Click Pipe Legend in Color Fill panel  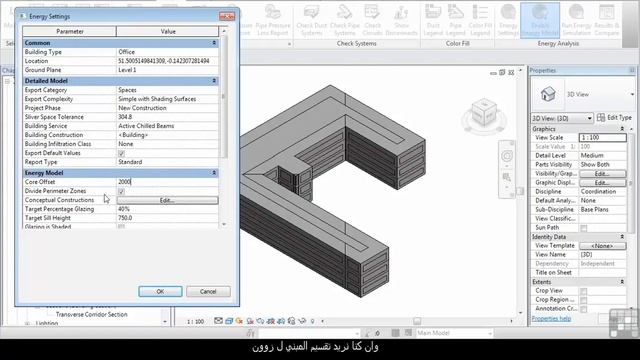click(x=456, y=20)
